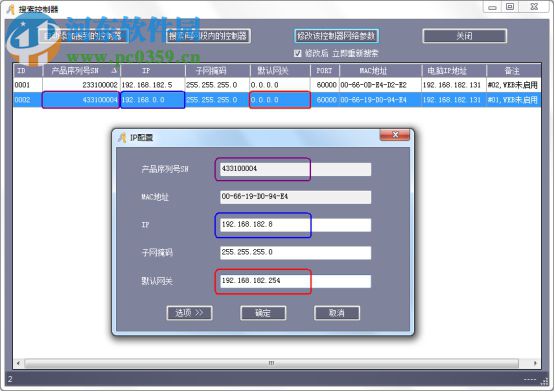This screenshot has width=555, height=392.
Task: Click the 默认网关 column header
Action: pos(280,71)
